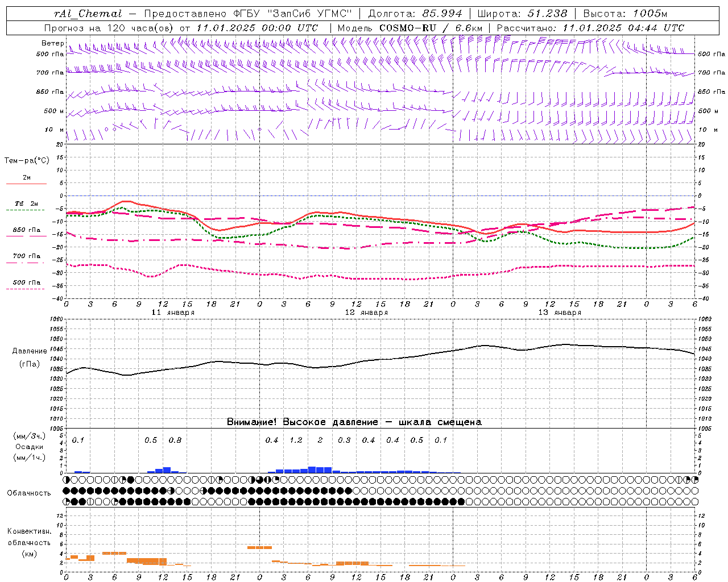Viewport: 728px width, 582px height.
Task: Select the 10 м wind level label at left
Action: click(x=54, y=130)
